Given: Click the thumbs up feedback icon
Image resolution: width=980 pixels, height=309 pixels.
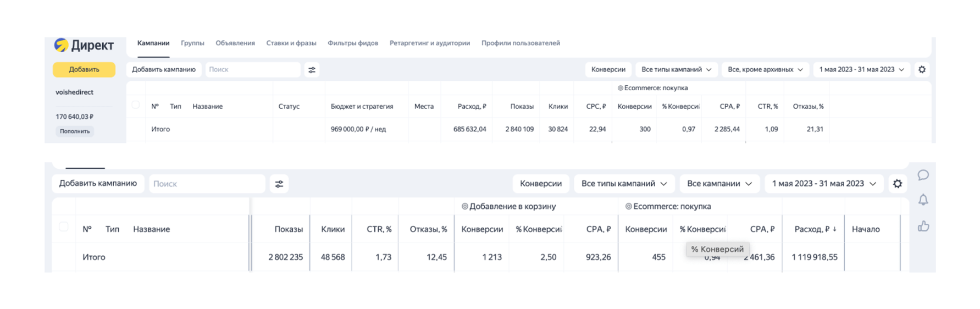Looking at the screenshot, I should click(923, 226).
